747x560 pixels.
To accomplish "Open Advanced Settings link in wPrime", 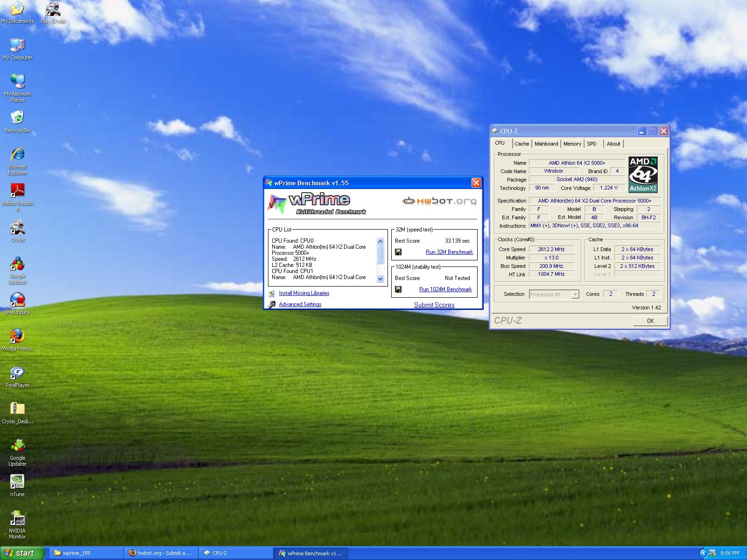I will (300, 304).
